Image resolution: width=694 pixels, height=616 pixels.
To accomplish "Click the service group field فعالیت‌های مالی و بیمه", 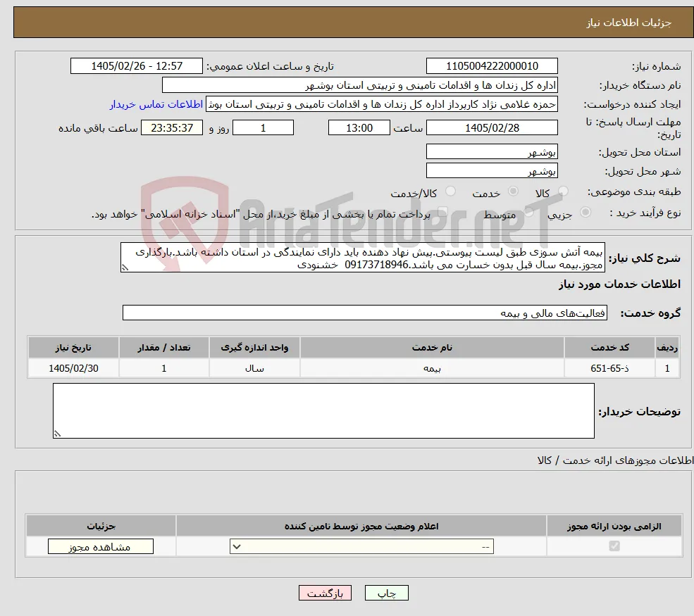I will 365,313.
